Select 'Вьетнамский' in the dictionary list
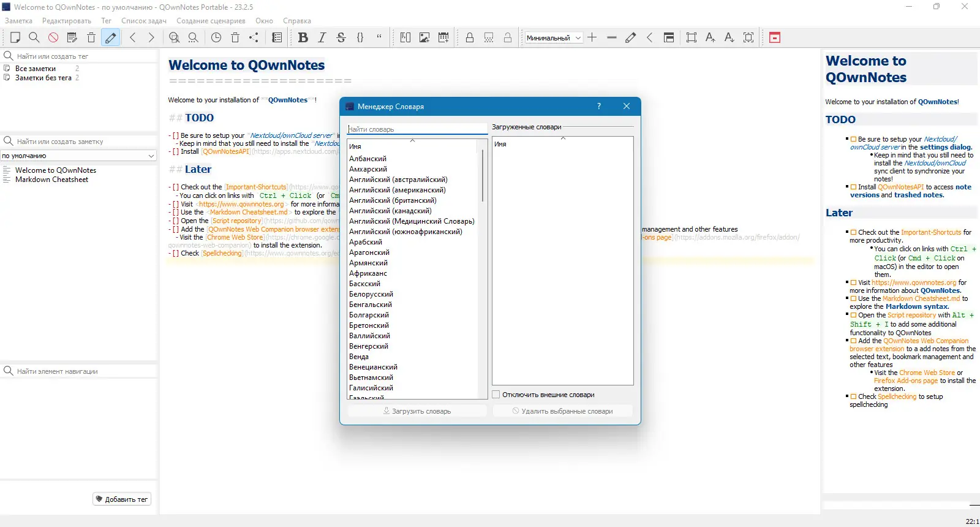Screen dimensions: 980x527 pyautogui.click(x=371, y=377)
